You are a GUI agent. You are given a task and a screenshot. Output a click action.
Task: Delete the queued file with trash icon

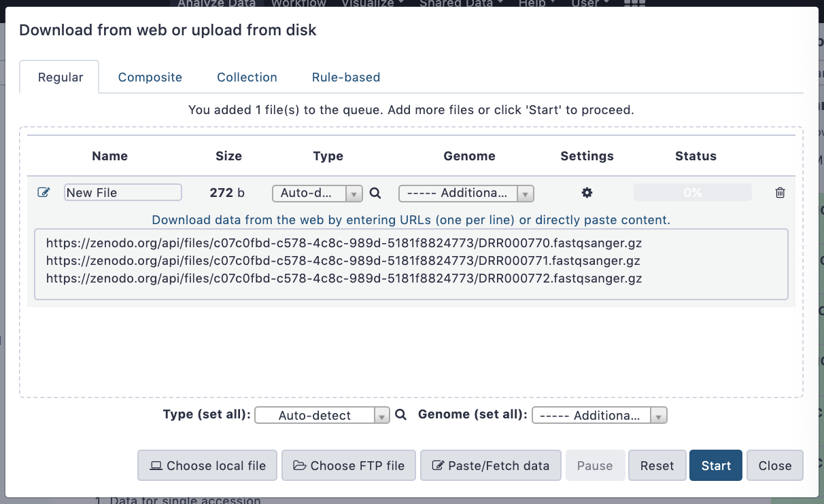coord(780,193)
